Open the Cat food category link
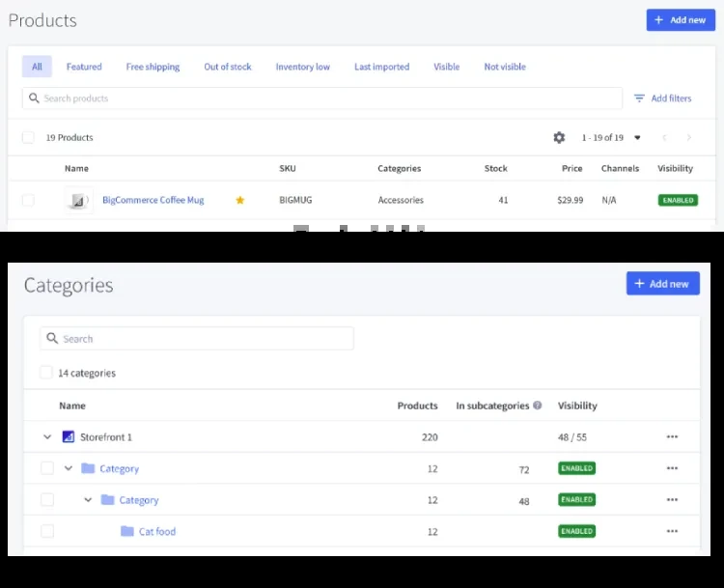 coord(157,531)
